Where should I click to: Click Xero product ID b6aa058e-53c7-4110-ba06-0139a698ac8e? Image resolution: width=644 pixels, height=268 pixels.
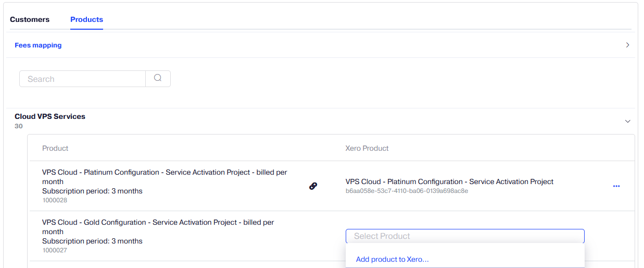pos(407,191)
